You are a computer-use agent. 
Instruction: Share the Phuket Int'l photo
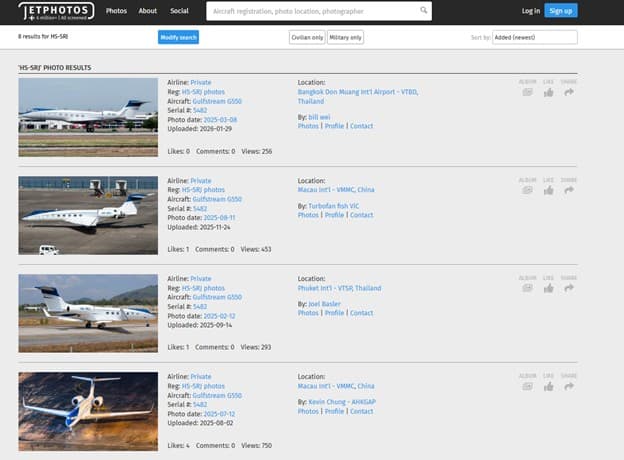(x=569, y=288)
